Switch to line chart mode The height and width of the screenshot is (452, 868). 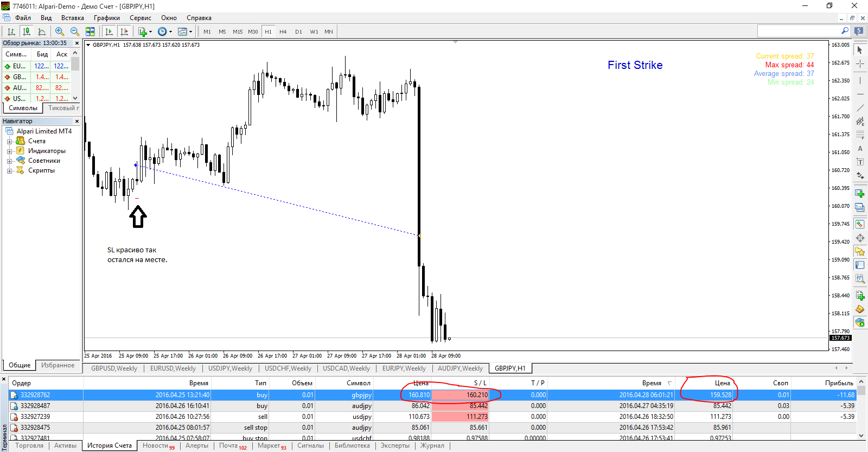42,31
